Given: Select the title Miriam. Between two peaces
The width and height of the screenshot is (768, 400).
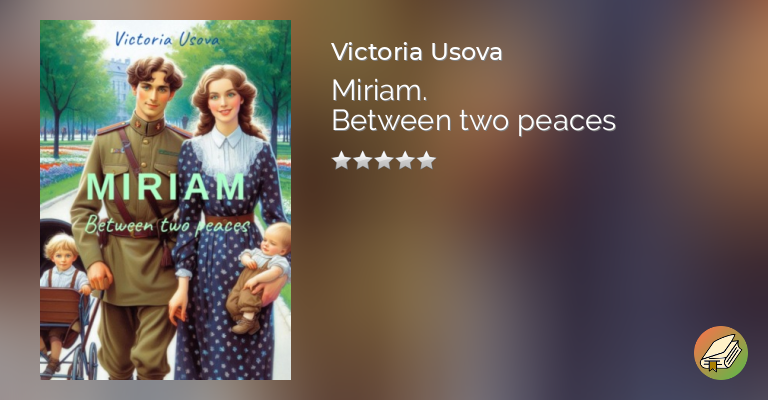Looking at the screenshot, I should point(474,105).
